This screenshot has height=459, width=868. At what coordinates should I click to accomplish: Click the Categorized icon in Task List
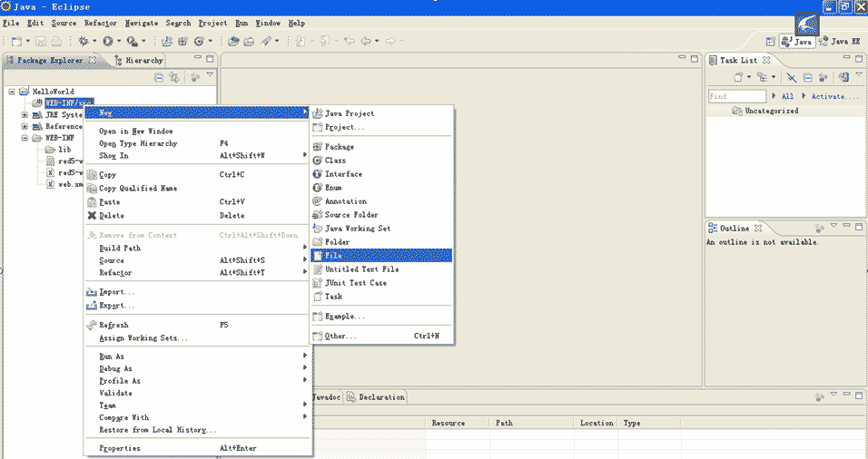763,77
